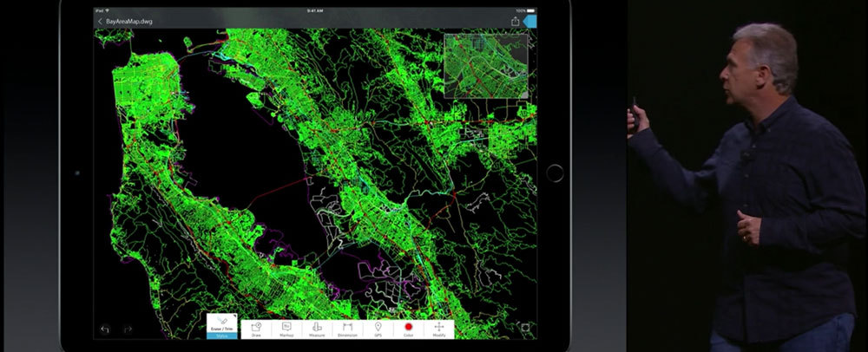Redo the last action
This screenshot has height=352, width=868.
pos(128,329)
